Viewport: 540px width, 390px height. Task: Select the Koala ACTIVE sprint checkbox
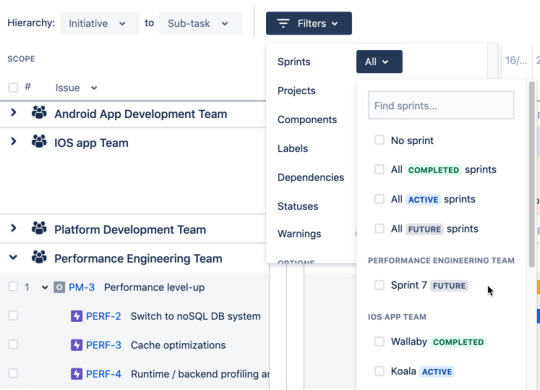(x=379, y=371)
